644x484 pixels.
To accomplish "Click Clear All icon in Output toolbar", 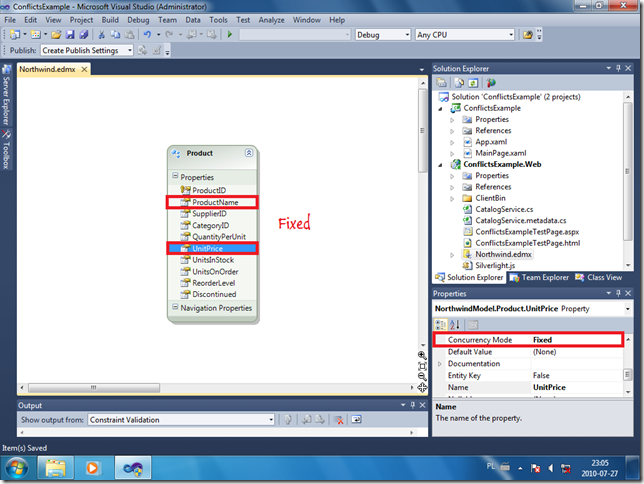I will pyautogui.click(x=340, y=420).
